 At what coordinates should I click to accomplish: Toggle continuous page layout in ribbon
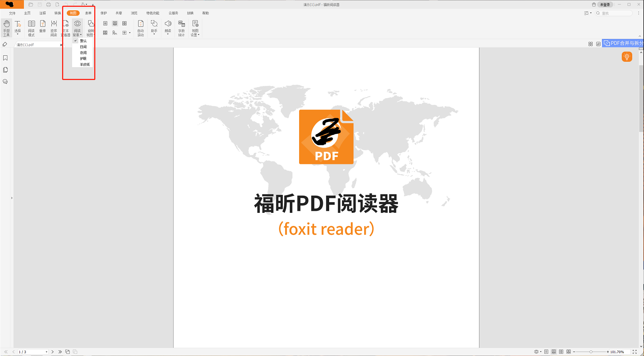115,23
